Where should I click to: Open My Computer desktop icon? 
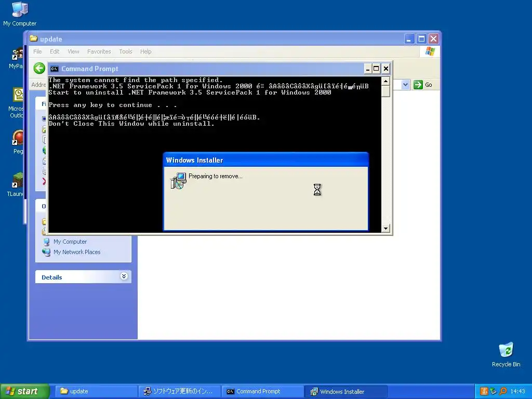pyautogui.click(x=20, y=14)
